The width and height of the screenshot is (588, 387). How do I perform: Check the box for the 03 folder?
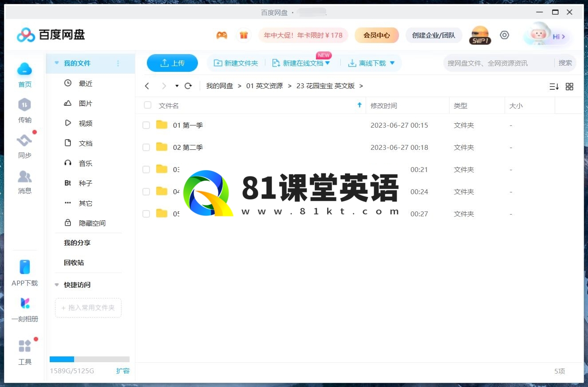[146, 170]
